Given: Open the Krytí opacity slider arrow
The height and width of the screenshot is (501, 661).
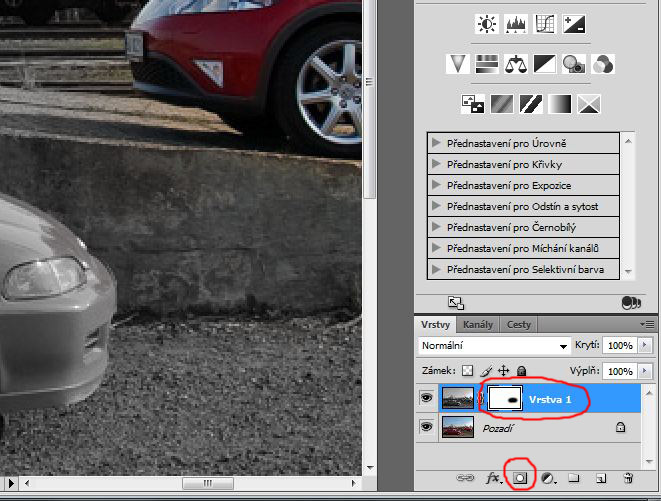Looking at the screenshot, I should [x=644, y=345].
